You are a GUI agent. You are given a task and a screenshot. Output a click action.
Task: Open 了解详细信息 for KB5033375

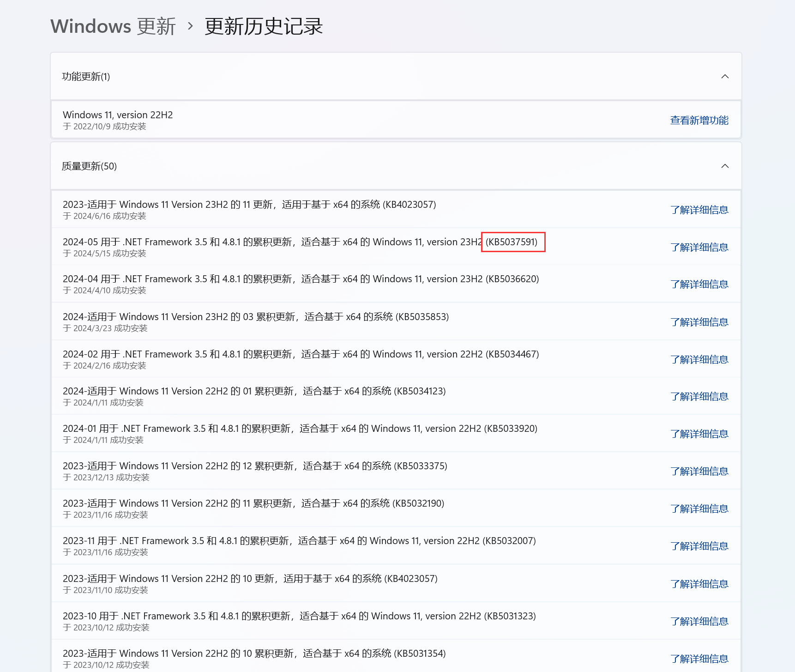[x=699, y=472]
